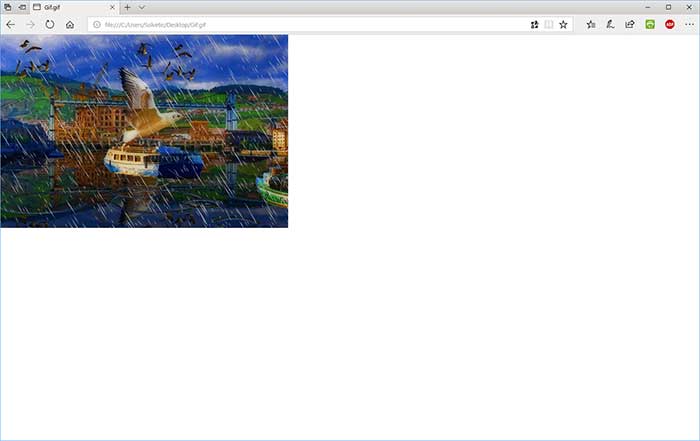The width and height of the screenshot is (700, 441).
Task: Close the browser window
Action: 689,7
